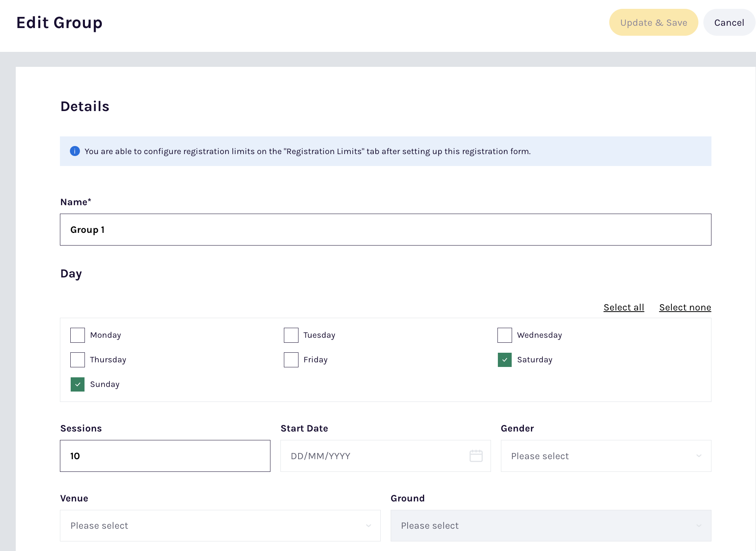Click the Venue dropdown chevron arrow

click(x=368, y=526)
